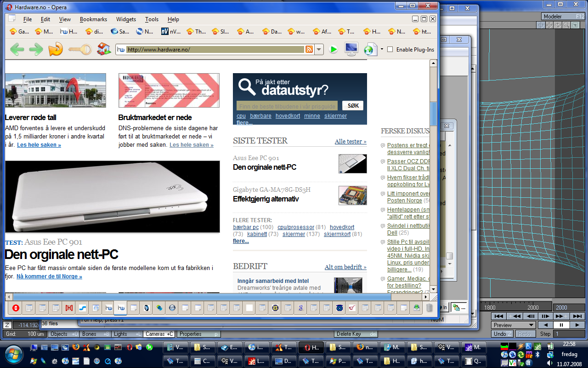Image resolution: width=588 pixels, height=368 pixels.
Task: Go forward with the green Forward arrow
Action: (x=36, y=49)
